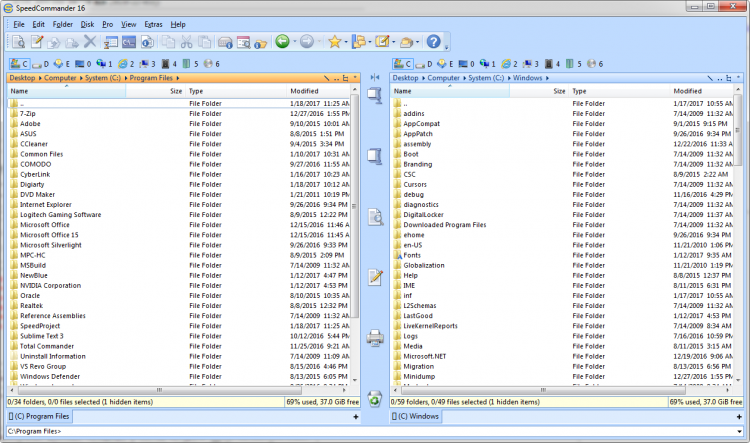Open the command line history dropdown
This screenshot has height=443, width=750.
(x=740, y=432)
